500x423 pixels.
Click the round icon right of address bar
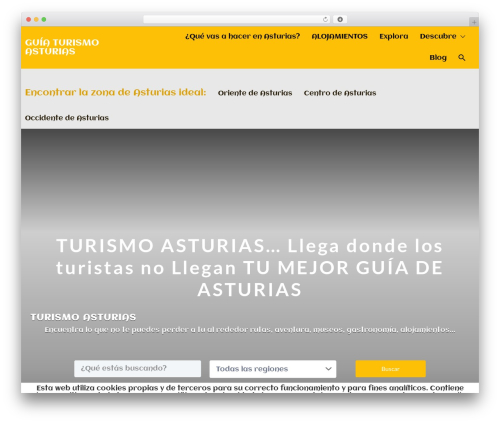click(340, 20)
